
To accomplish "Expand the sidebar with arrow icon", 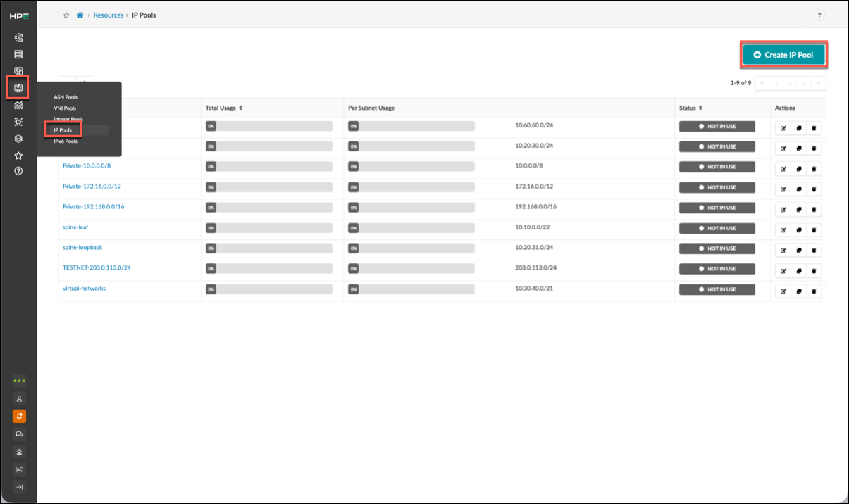I will pos(19,487).
